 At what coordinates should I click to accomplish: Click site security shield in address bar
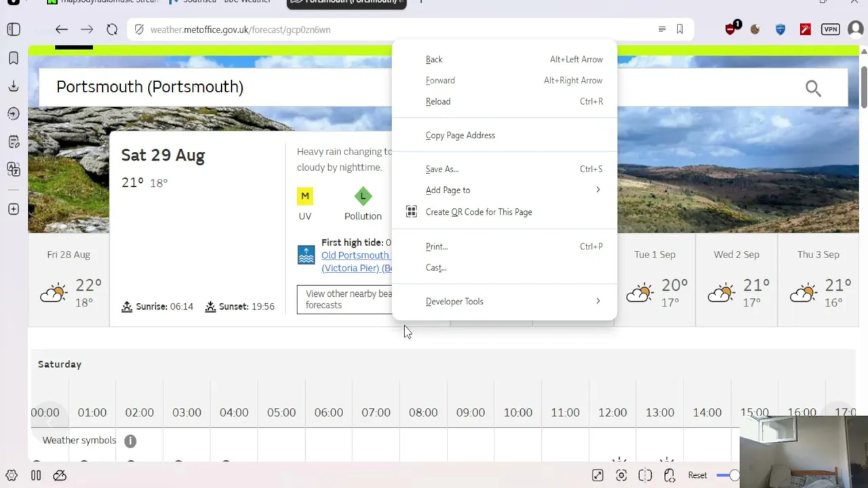(139, 29)
